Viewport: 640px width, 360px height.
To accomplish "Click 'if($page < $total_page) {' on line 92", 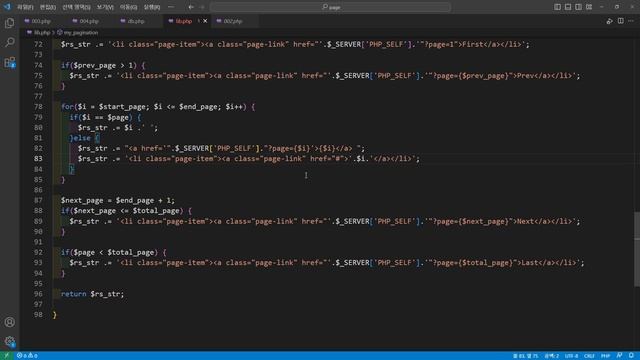I will coord(113,252).
